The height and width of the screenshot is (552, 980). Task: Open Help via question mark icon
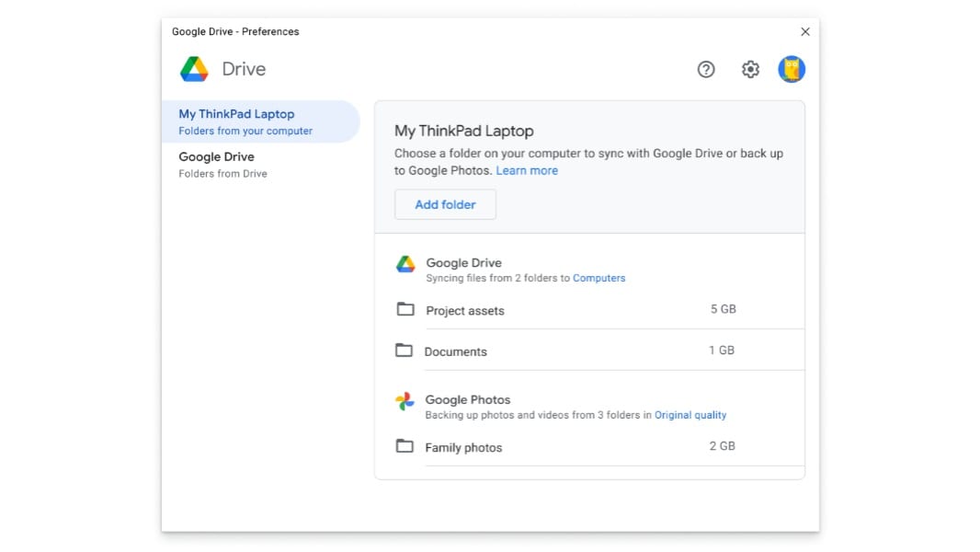tap(706, 69)
